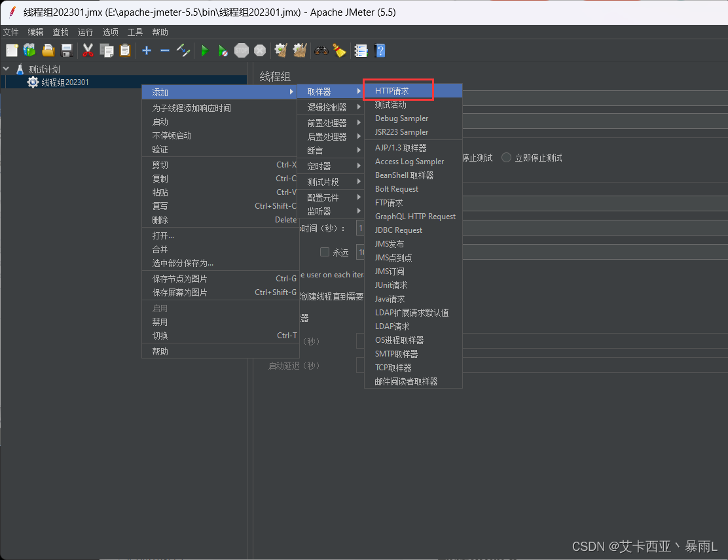728x560 pixels.
Task: Open the 运行 menu
Action: point(85,32)
